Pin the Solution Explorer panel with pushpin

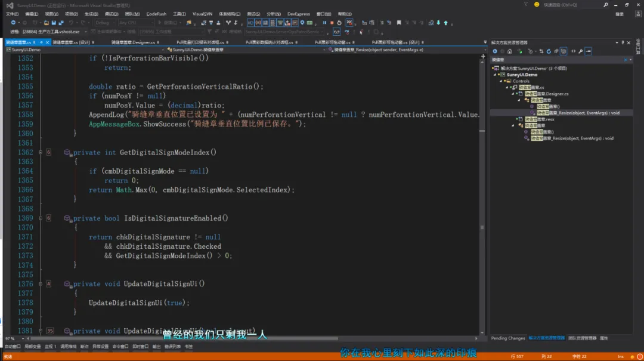[x=623, y=43]
